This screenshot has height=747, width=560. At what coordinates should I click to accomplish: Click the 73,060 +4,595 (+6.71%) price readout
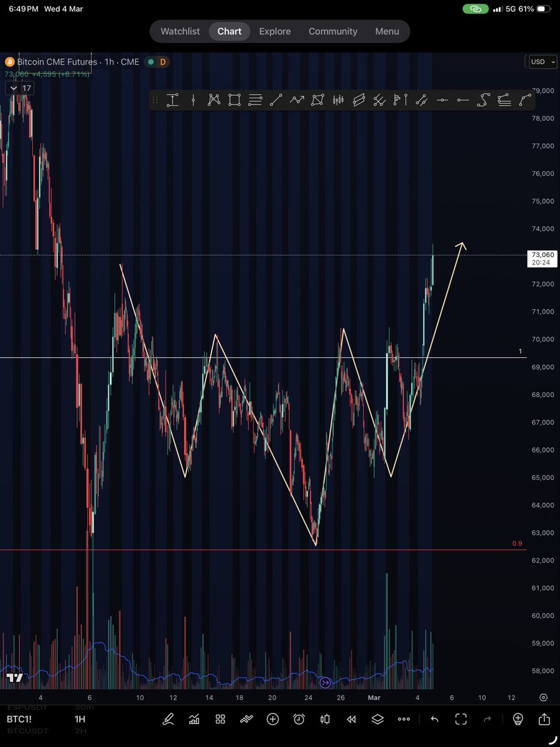(x=47, y=74)
